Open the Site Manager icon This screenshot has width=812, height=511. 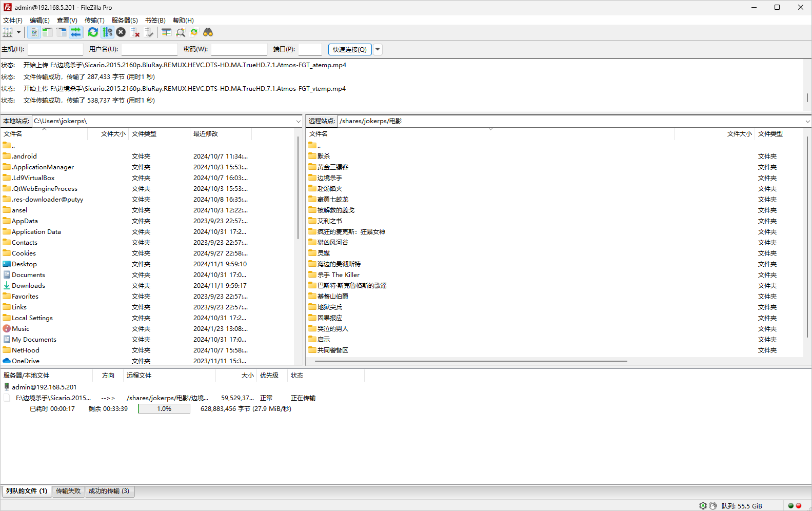point(8,32)
